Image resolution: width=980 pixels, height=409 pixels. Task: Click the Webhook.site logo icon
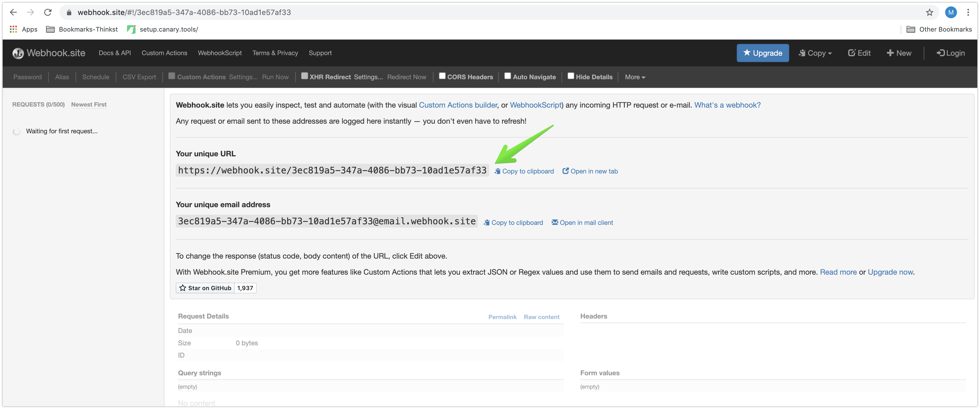pyautogui.click(x=17, y=52)
